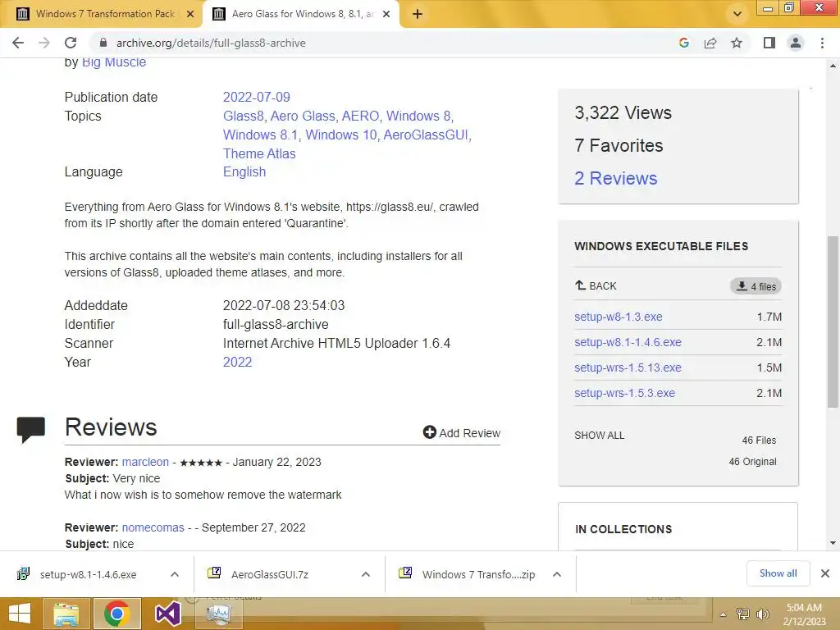The width and height of the screenshot is (840, 630).
Task: Click Show all downloads button
Action: (778, 573)
